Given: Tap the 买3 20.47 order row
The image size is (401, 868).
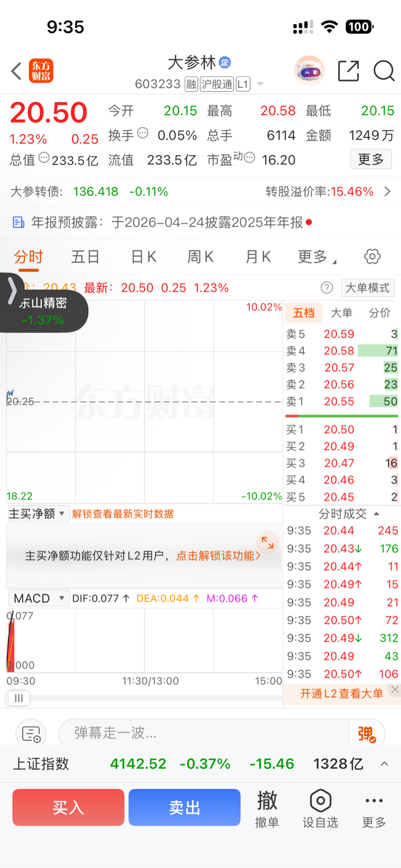Looking at the screenshot, I should (x=342, y=463).
